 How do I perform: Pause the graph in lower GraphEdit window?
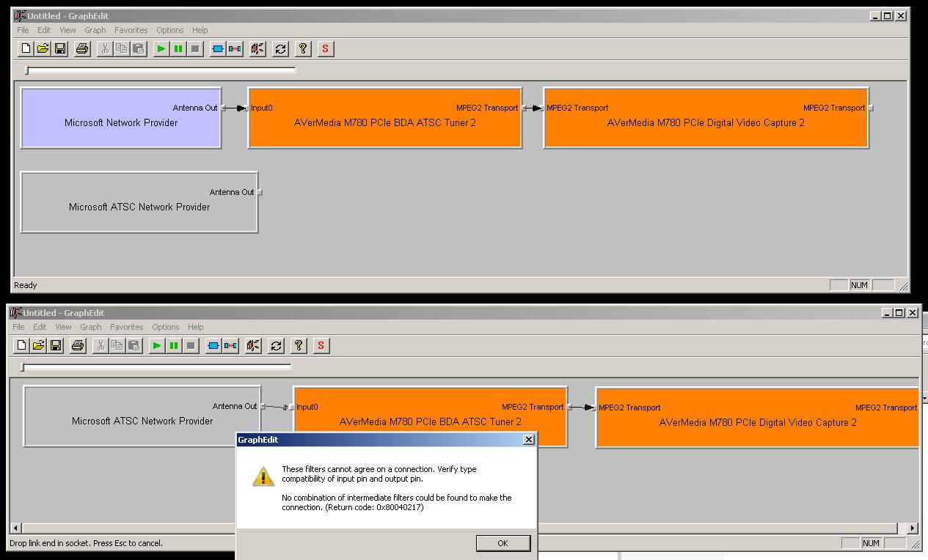[174, 345]
